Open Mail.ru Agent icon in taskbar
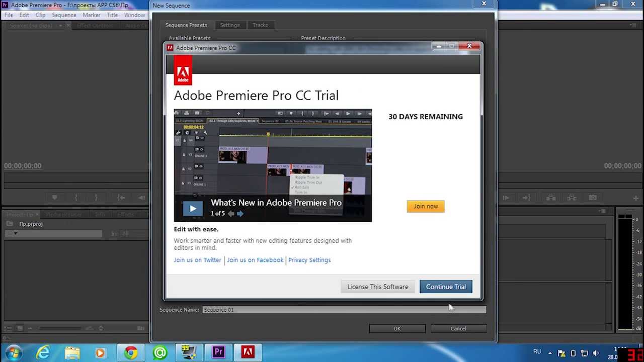The width and height of the screenshot is (644, 362). [x=160, y=353]
